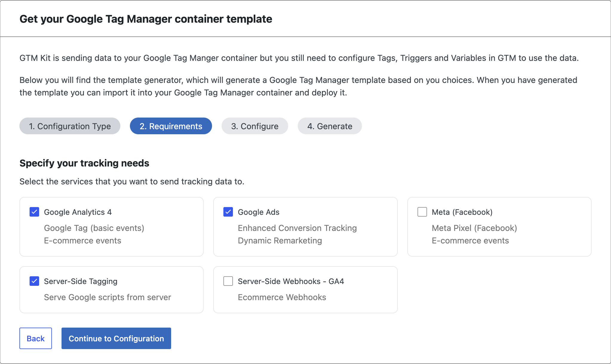
Task: Click the Google Ads label
Action: click(259, 212)
